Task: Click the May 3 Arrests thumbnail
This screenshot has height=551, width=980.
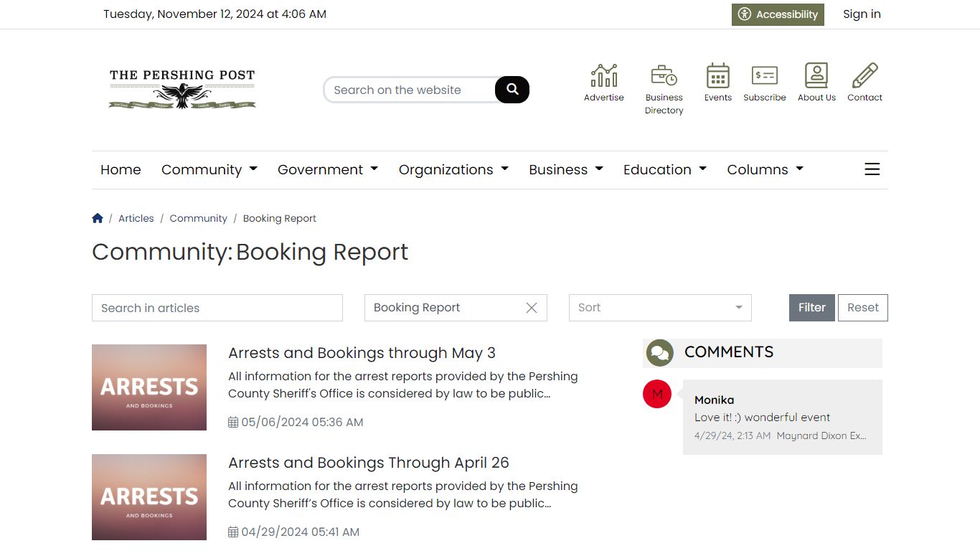Action: (149, 387)
